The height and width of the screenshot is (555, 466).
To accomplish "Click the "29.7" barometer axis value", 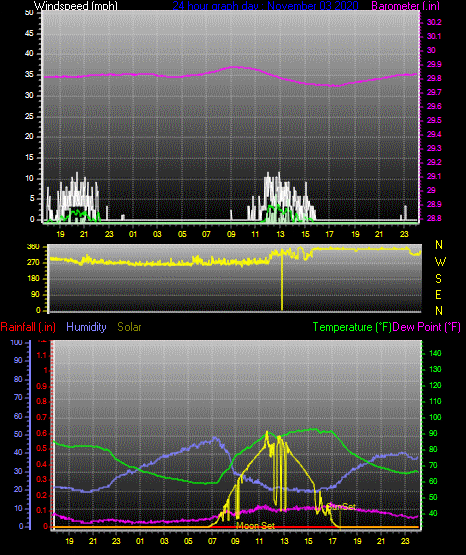I will [x=434, y=92].
